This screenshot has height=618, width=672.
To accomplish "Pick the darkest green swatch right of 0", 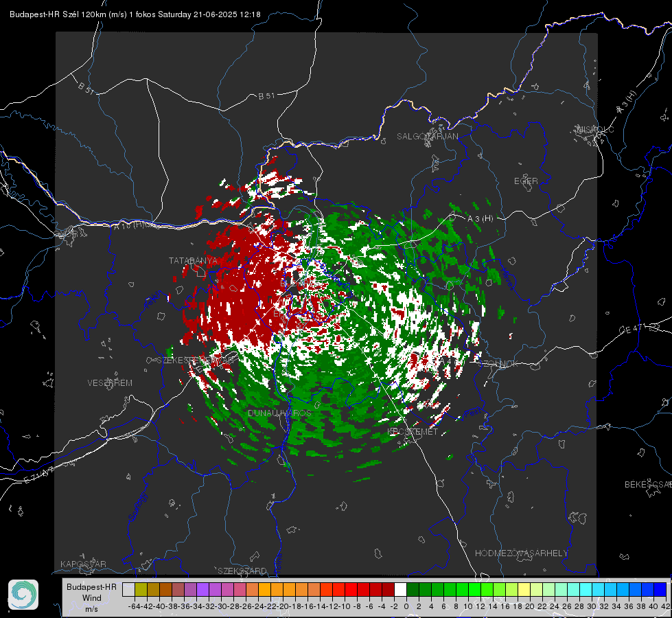I will (x=413, y=590).
